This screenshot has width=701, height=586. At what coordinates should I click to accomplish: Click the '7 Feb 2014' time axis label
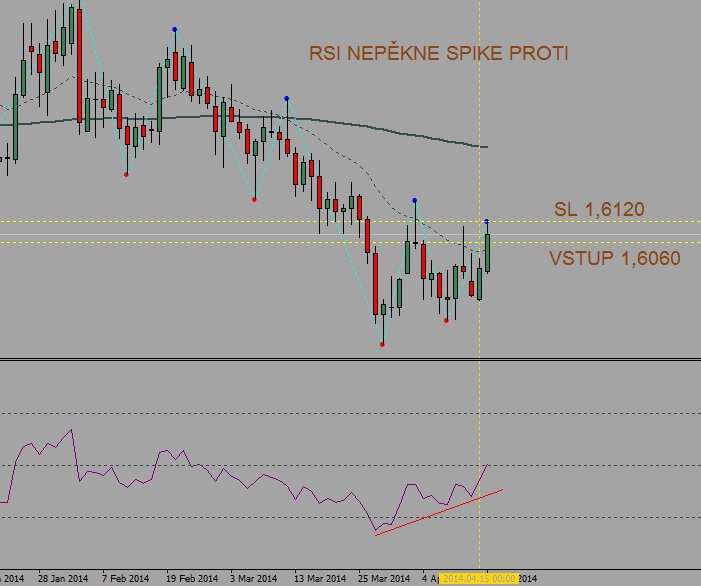[x=125, y=578]
